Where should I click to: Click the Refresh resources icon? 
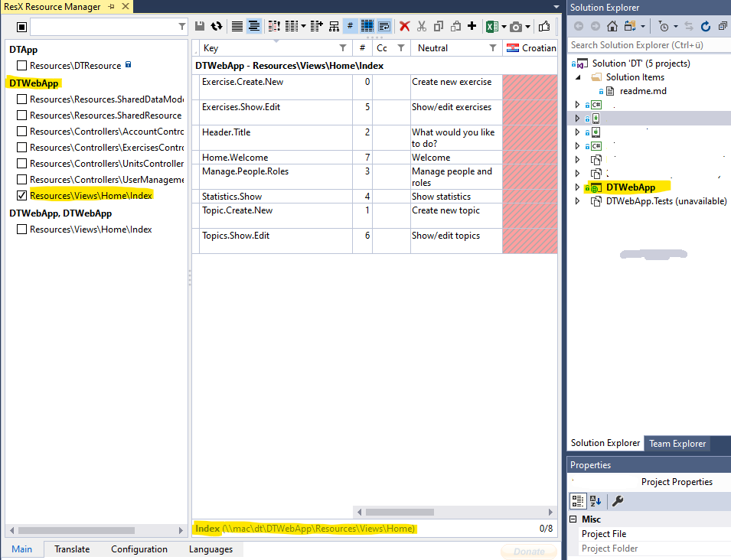216,24
